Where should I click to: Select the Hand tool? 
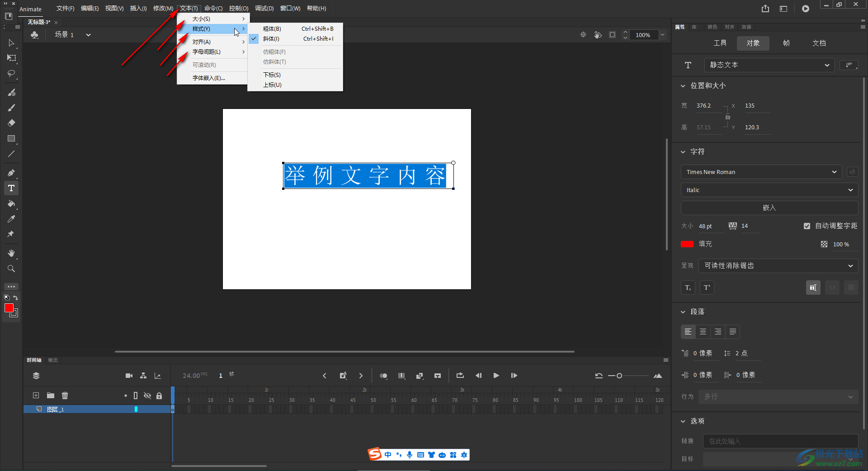click(x=11, y=253)
